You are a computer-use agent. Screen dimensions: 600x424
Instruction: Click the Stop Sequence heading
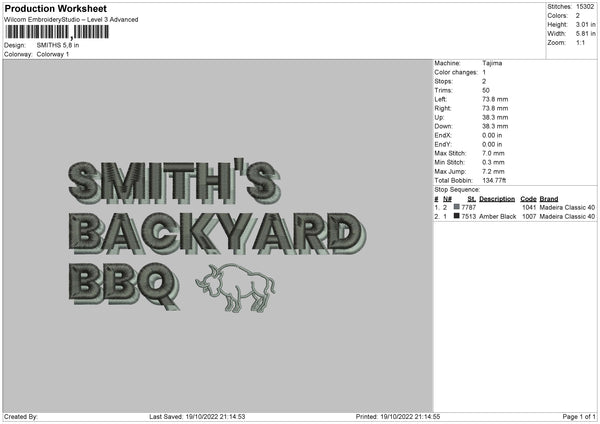tap(457, 190)
